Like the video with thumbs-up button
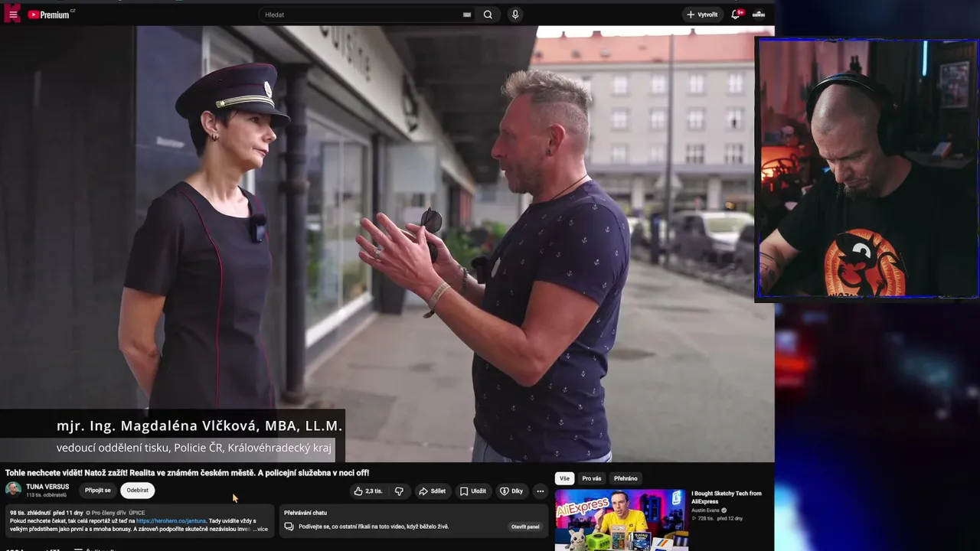 tap(369, 491)
